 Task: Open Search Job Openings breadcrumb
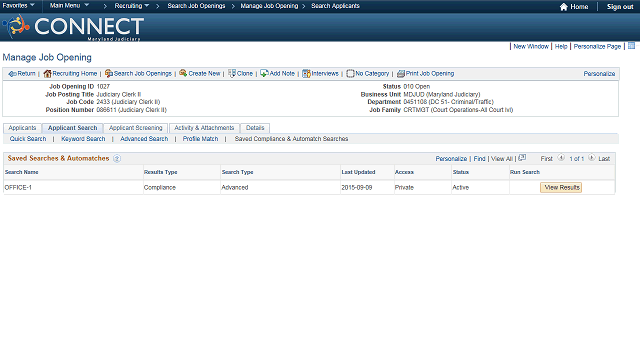click(196, 6)
